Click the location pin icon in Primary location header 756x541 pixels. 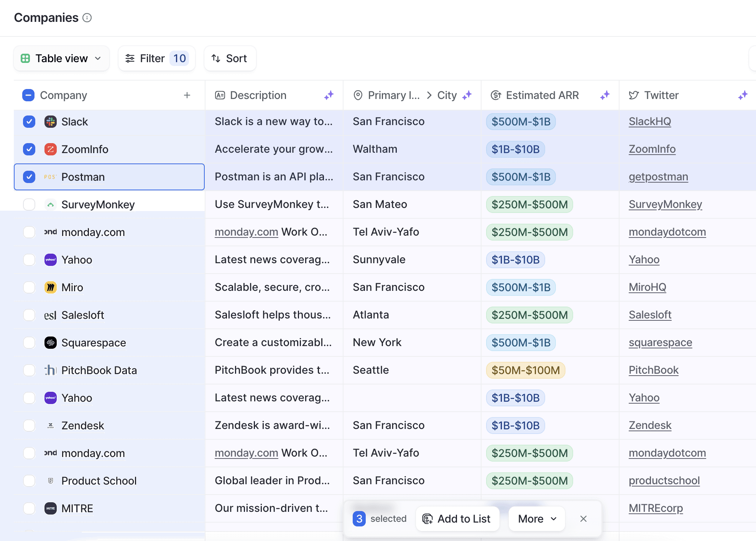(358, 95)
